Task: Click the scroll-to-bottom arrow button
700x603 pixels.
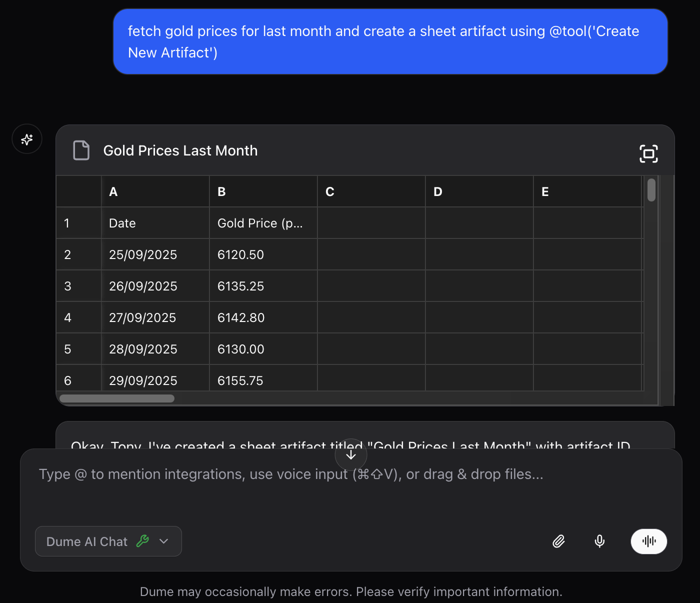Action: tap(351, 454)
